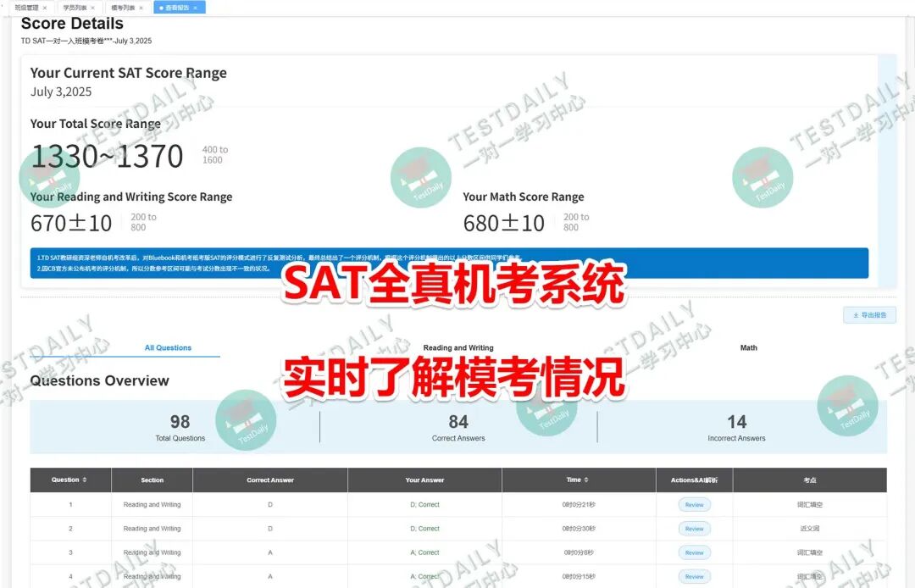
Task: Export the report with 导出报告 button
Action: coord(869,315)
